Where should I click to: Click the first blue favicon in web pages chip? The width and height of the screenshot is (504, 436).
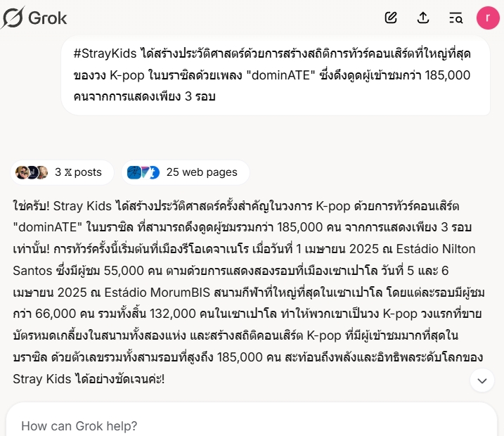(134, 173)
